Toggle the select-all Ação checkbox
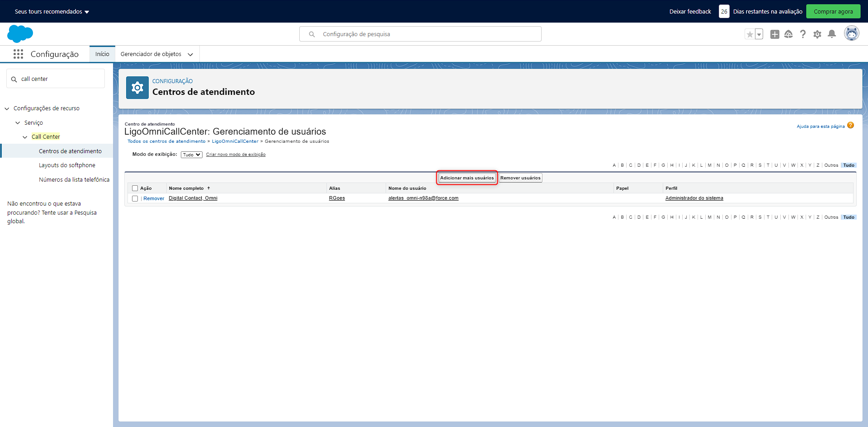 pyautogui.click(x=135, y=188)
